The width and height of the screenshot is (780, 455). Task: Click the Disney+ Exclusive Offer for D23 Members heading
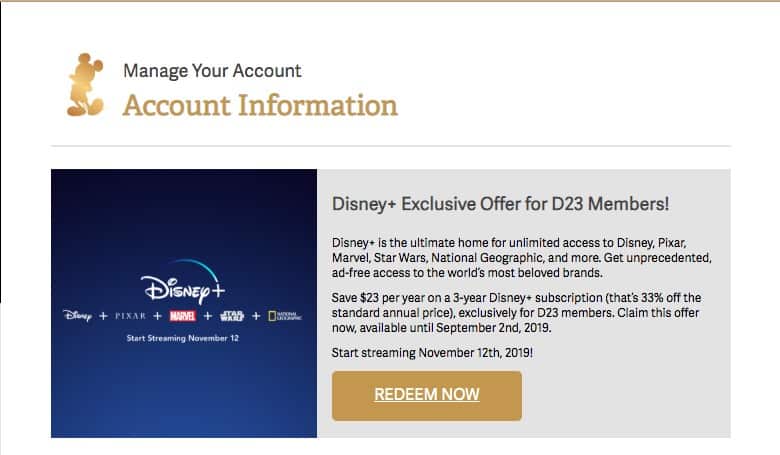pyautogui.click(x=500, y=204)
